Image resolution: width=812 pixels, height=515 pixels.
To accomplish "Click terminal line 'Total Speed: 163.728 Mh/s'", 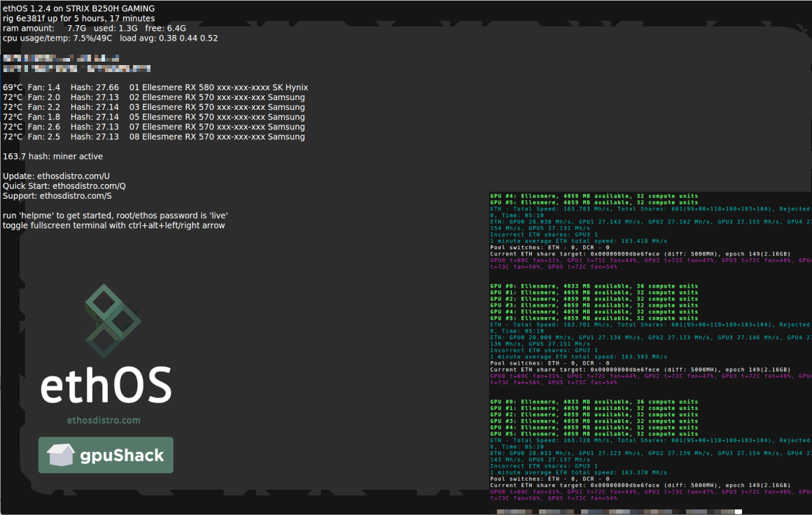I will point(650,440).
